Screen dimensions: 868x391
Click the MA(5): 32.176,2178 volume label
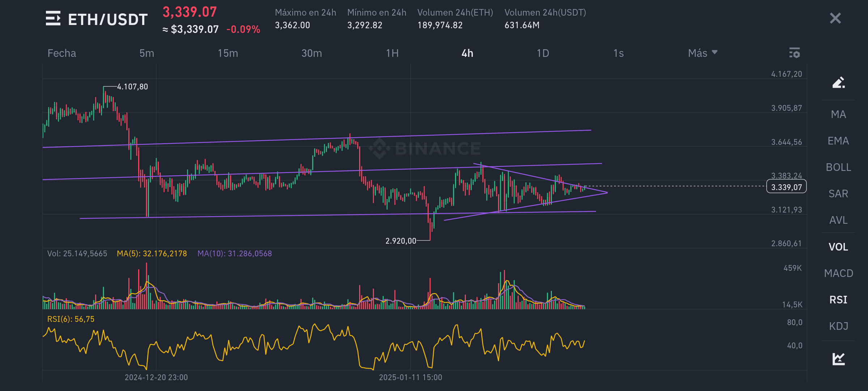(x=152, y=253)
